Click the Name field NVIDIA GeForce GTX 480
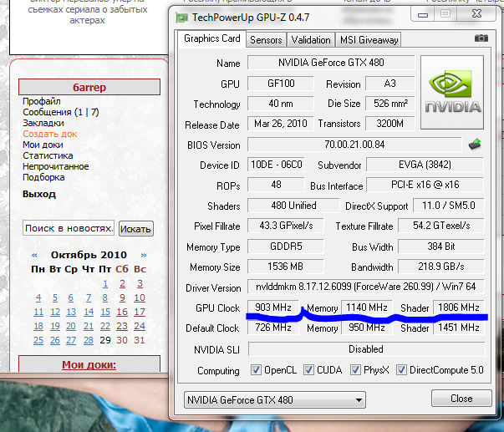This screenshot has height=432, width=504. [331, 63]
